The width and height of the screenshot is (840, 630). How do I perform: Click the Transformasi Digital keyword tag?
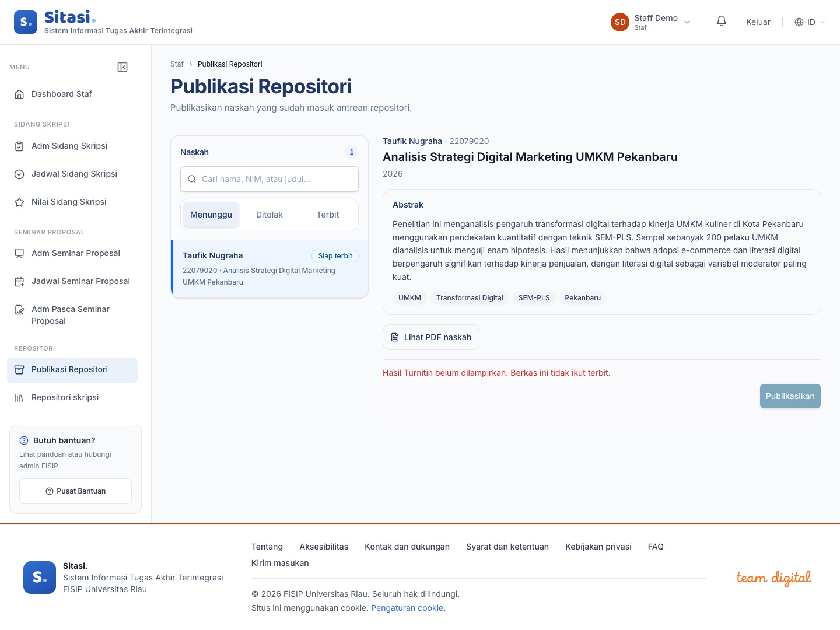[470, 298]
